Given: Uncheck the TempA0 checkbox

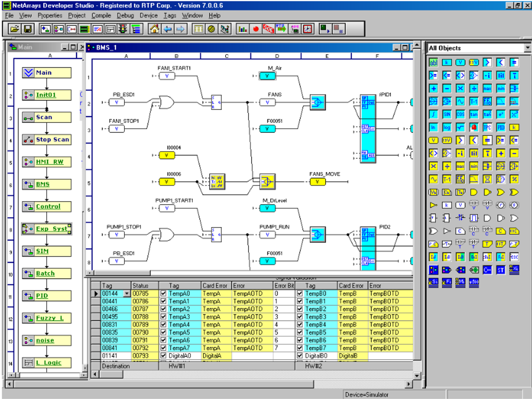Looking at the screenshot, I should (x=163, y=293).
